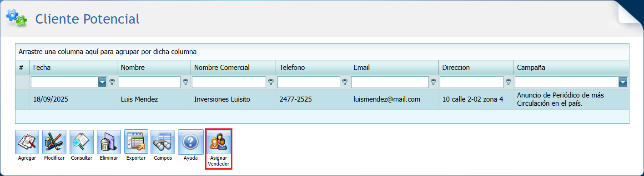The height and width of the screenshot is (176, 644).
Task: Select the 18/09/2025 date cell
Action: tap(74, 99)
